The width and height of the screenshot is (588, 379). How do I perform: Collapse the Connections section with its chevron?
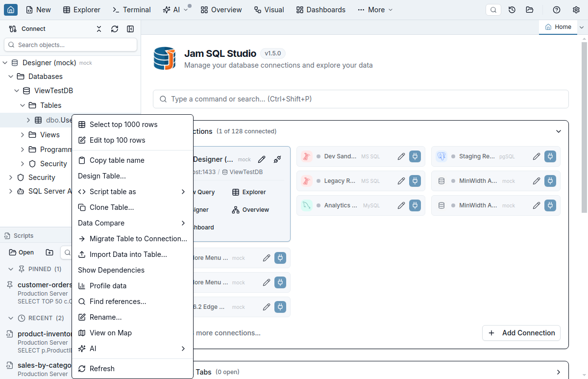pos(559,131)
